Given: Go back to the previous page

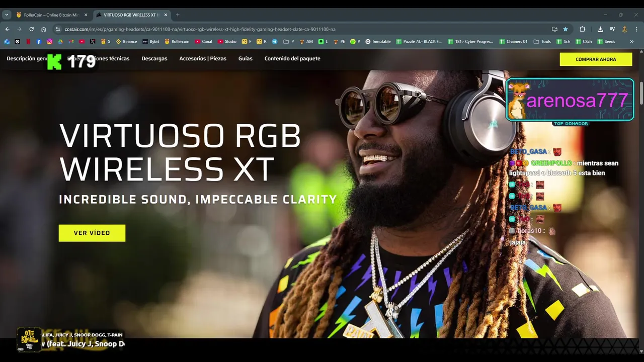Looking at the screenshot, I should pos(7,29).
